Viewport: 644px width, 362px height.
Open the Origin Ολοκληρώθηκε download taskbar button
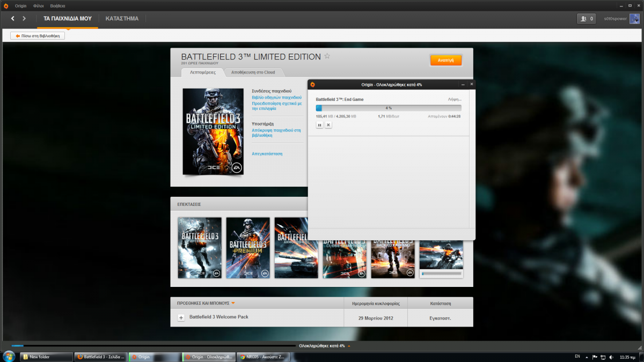click(209, 357)
